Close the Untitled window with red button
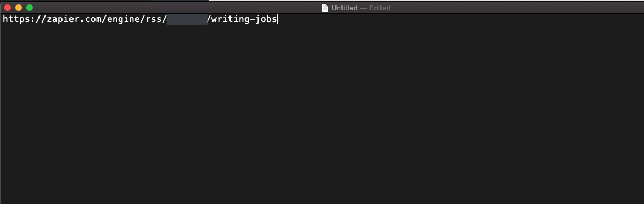644x204 pixels. pyautogui.click(x=8, y=8)
